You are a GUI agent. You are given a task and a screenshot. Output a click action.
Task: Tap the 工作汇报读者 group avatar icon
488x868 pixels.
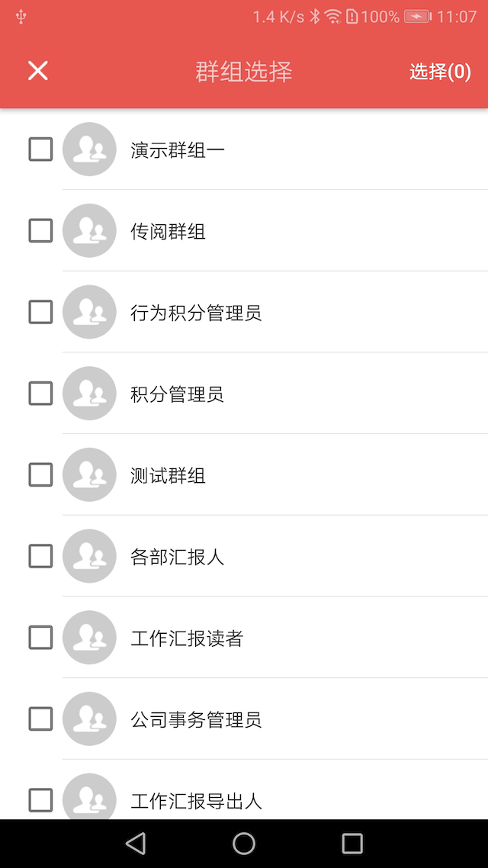(x=89, y=638)
